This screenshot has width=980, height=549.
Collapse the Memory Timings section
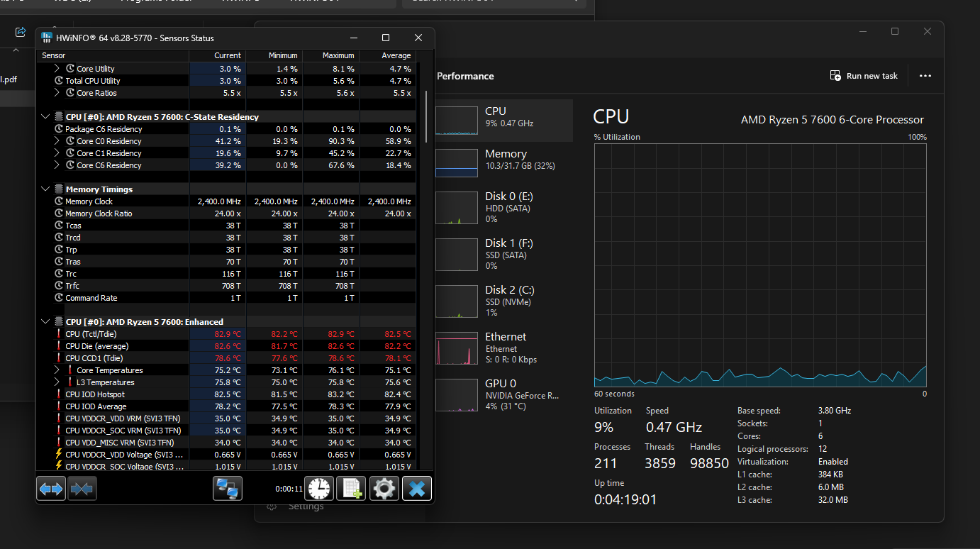coord(45,189)
